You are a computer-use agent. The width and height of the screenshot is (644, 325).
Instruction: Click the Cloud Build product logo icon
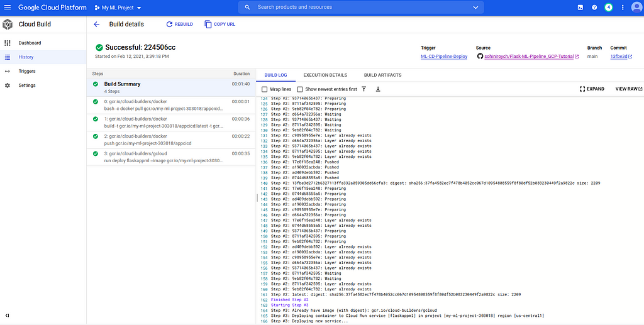8,25
